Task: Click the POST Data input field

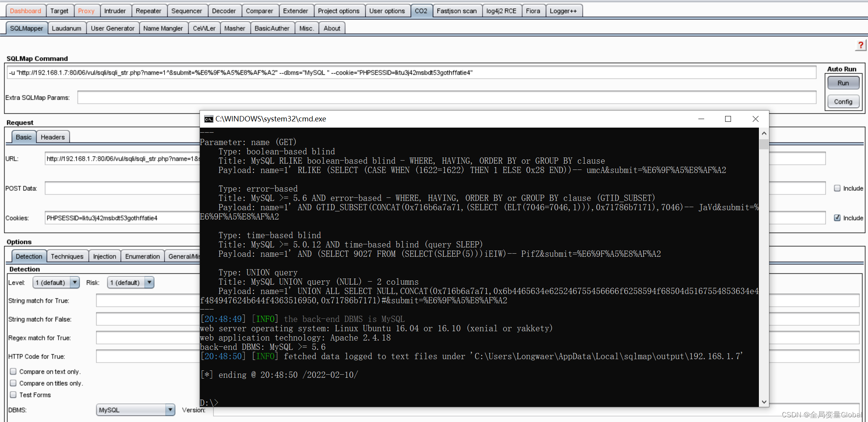Action: [122, 188]
